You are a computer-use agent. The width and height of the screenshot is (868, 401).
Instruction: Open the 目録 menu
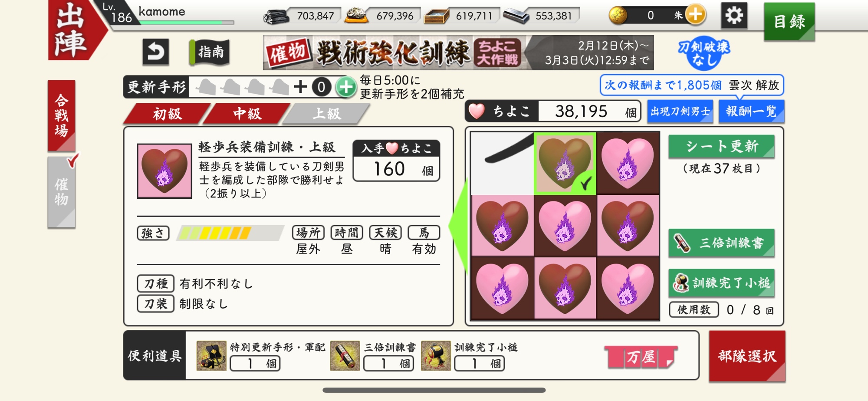tap(789, 22)
